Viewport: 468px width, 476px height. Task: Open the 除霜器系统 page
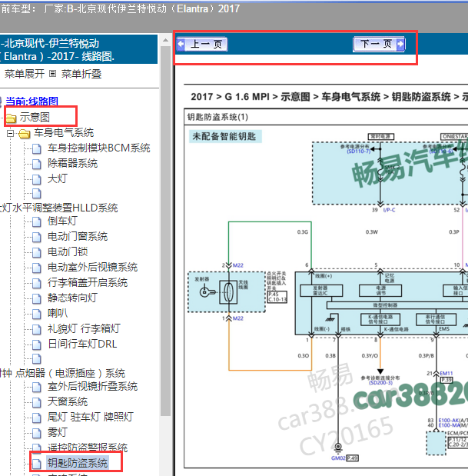pos(72,163)
